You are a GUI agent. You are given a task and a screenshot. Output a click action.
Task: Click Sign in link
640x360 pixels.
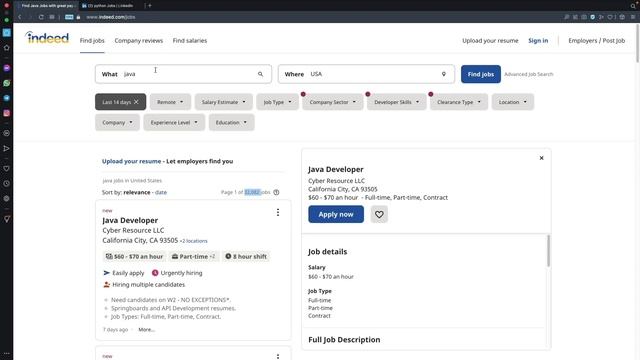click(x=538, y=40)
